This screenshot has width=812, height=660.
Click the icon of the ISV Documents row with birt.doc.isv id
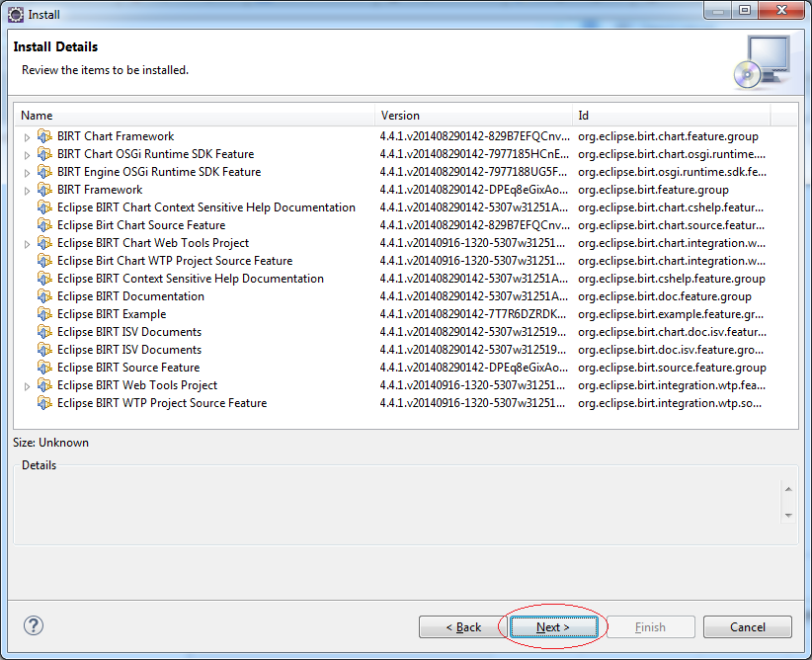44,350
